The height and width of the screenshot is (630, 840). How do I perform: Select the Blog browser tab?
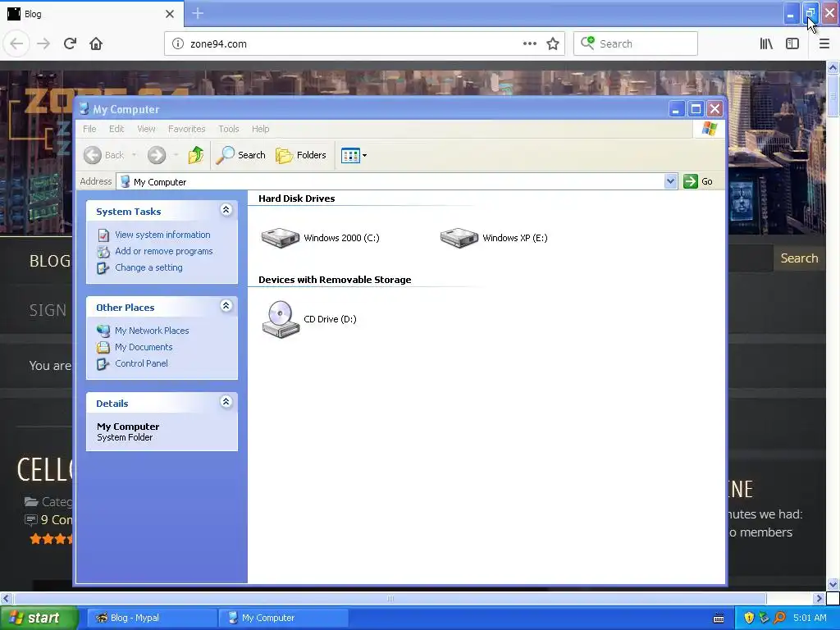tap(92, 14)
